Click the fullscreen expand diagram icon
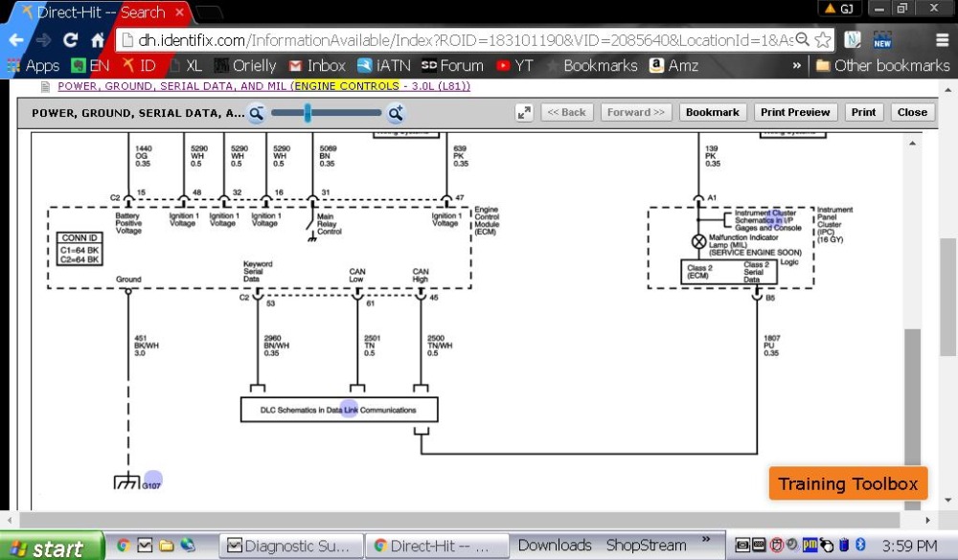 point(524,113)
